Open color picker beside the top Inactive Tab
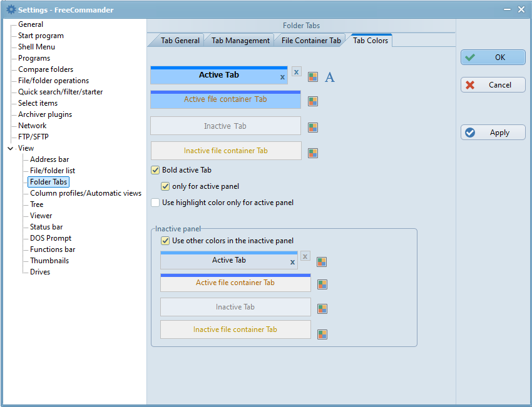 pyautogui.click(x=313, y=128)
